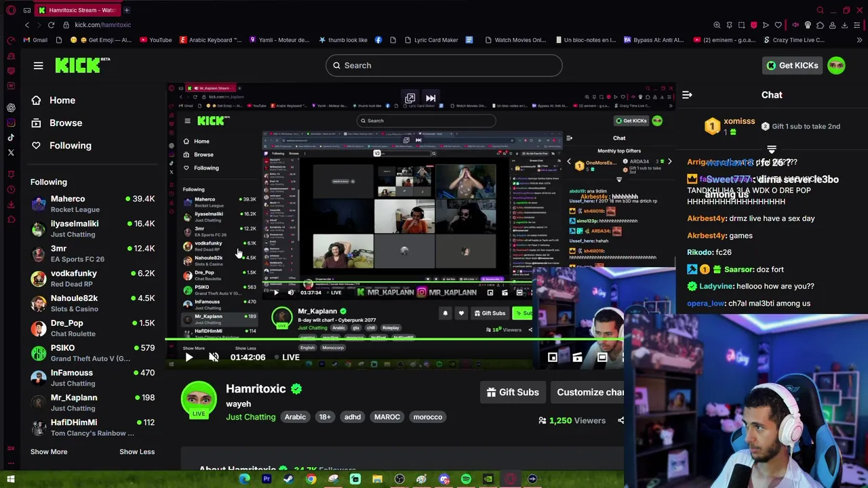Launch Spotify from the taskbar

[466, 479]
